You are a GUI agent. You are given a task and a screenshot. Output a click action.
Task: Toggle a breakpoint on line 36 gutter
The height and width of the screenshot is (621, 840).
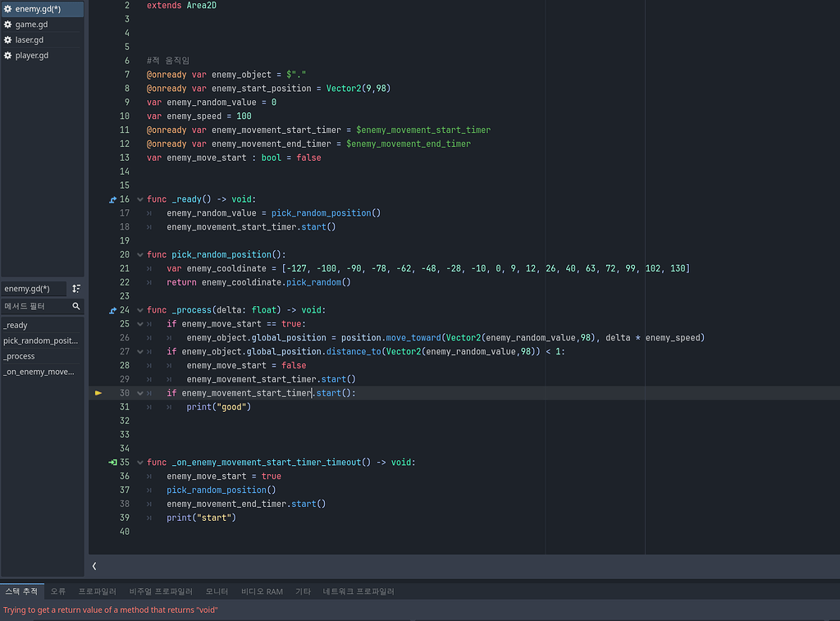tap(100, 476)
